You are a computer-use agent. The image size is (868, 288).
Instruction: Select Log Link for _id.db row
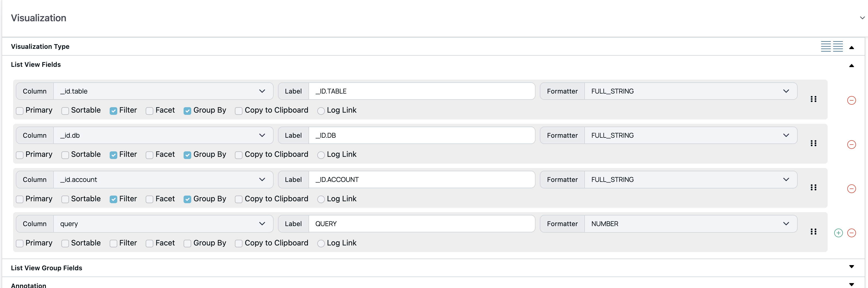click(321, 155)
